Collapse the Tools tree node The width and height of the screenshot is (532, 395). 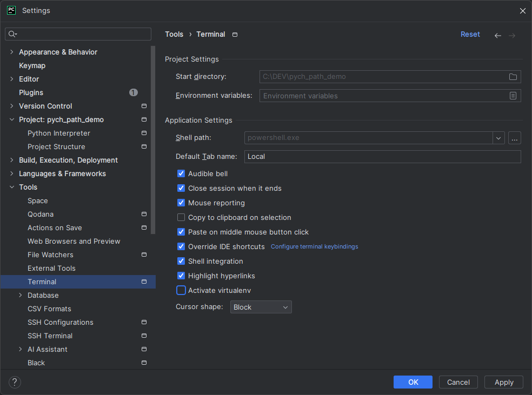click(12, 187)
